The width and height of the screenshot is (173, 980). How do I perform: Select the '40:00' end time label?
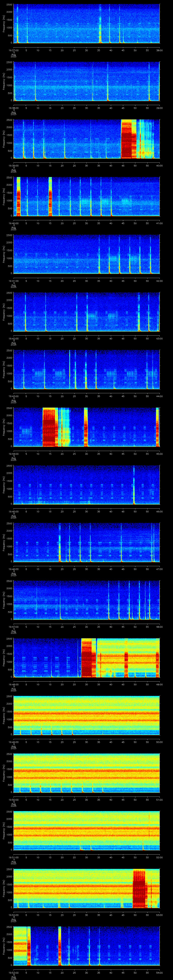pyautogui.click(x=159, y=166)
